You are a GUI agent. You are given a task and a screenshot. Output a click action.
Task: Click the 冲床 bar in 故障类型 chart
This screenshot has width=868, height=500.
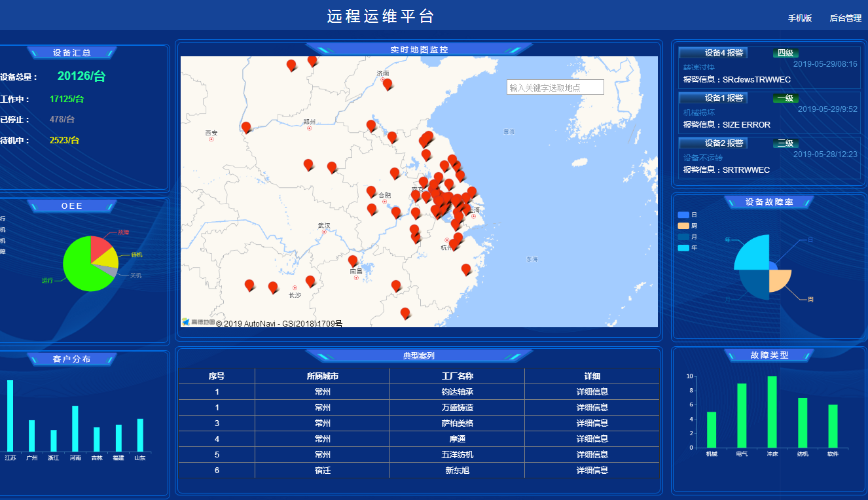coord(772,412)
